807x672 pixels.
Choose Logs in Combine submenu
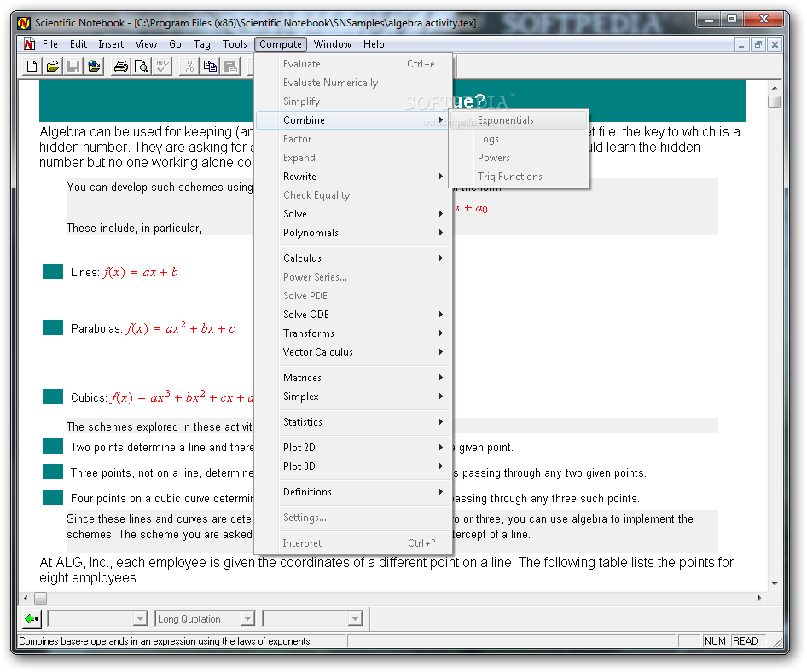coord(519,139)
